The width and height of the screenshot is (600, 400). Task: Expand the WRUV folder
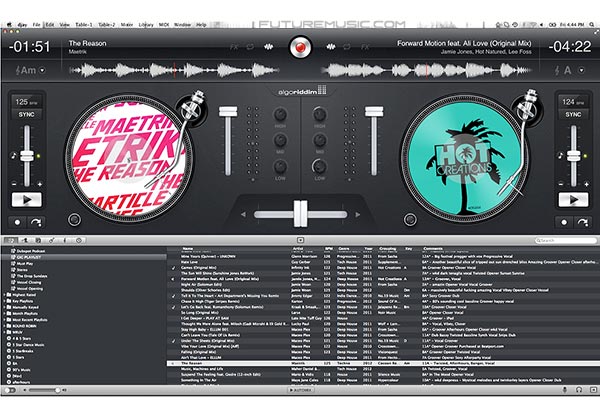5,332
